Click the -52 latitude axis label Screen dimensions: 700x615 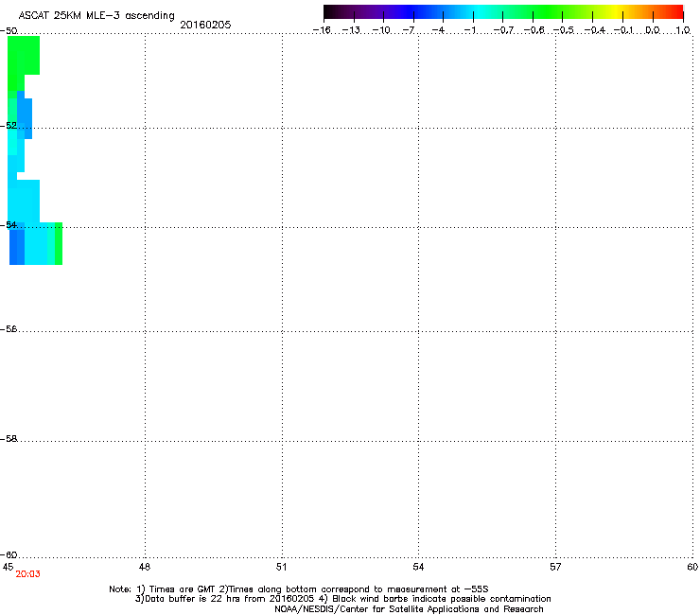pyautogui.click(x=9, y=126)
